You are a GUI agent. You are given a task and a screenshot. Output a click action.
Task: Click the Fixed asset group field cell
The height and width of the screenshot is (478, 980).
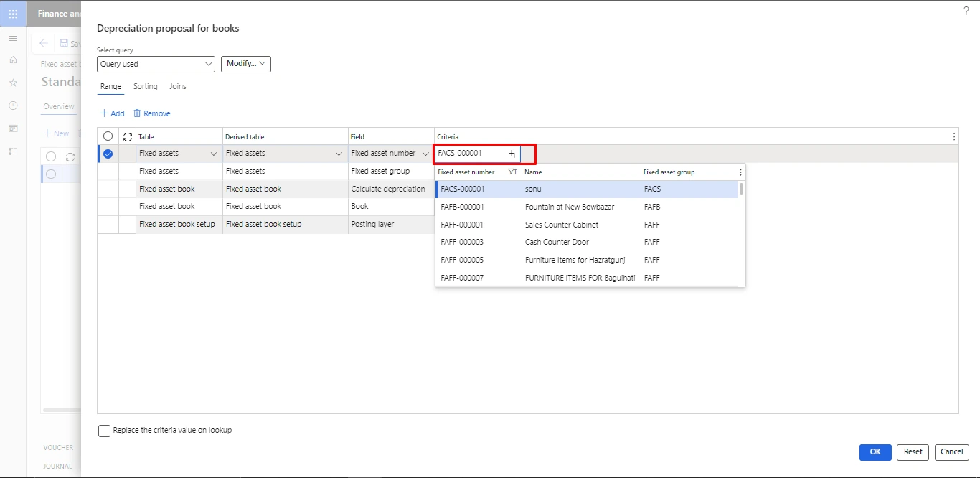[391, 172]
